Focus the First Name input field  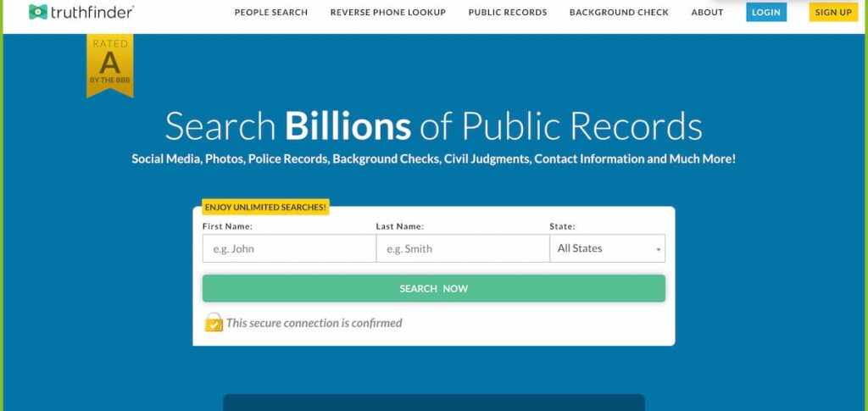tap(289, 248)
